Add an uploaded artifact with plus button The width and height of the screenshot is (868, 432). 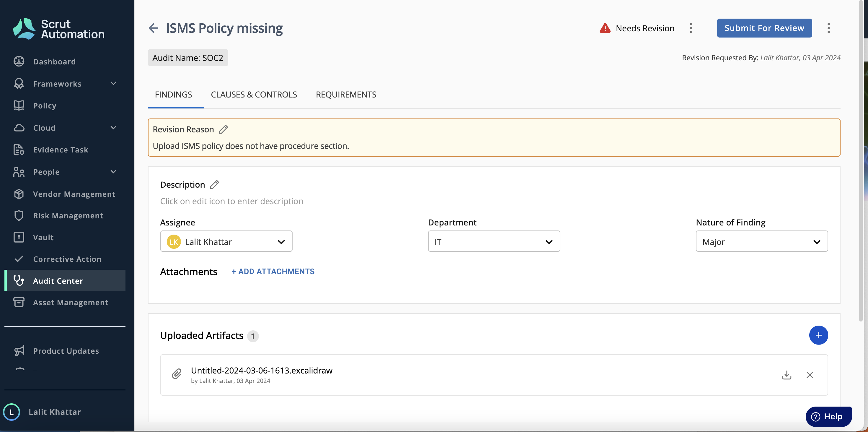tap(818, 335)
